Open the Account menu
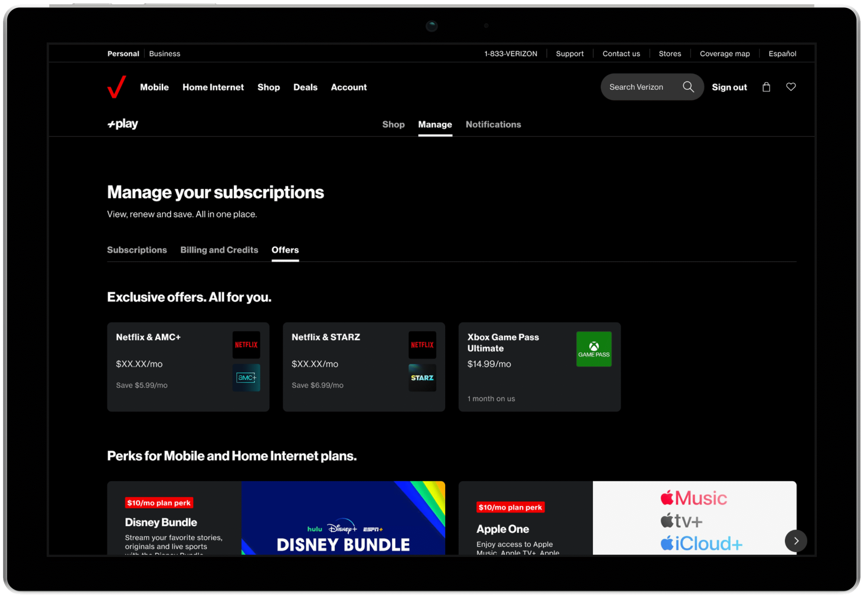Image resolution: width=868 pixels, height=600 pixels. pos(350,87)
